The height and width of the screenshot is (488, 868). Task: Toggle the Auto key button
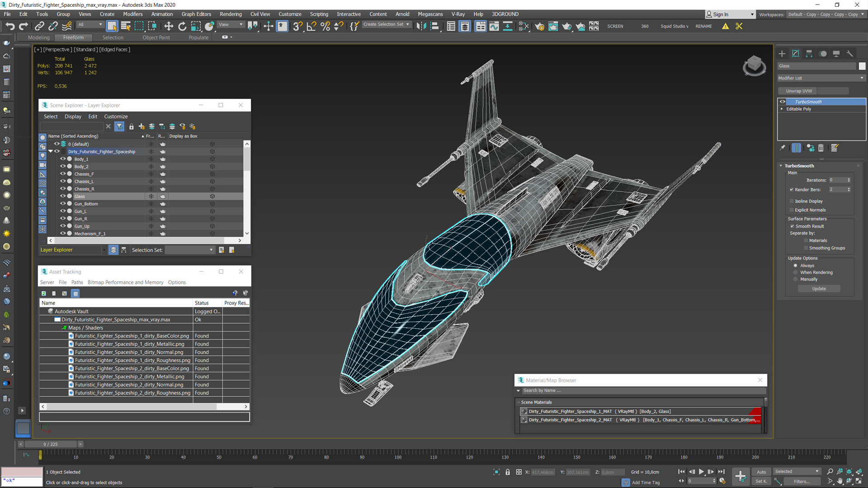pyautogui.click(x=761, y=472)
